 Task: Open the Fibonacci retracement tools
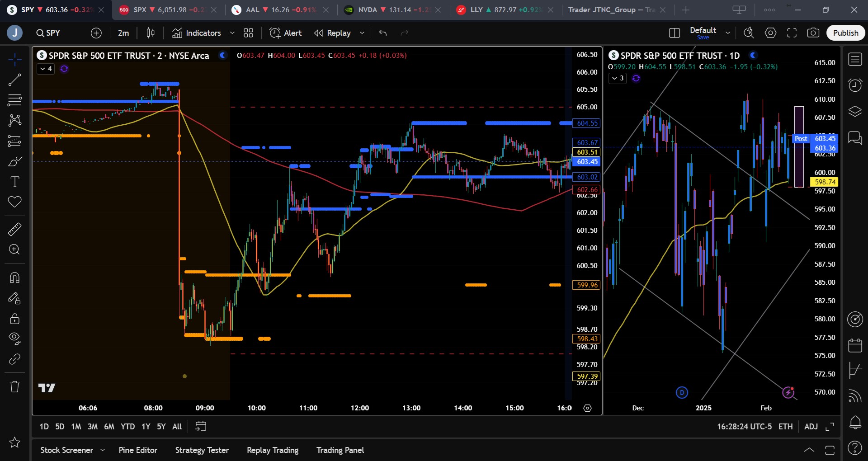tap(14, 100)
